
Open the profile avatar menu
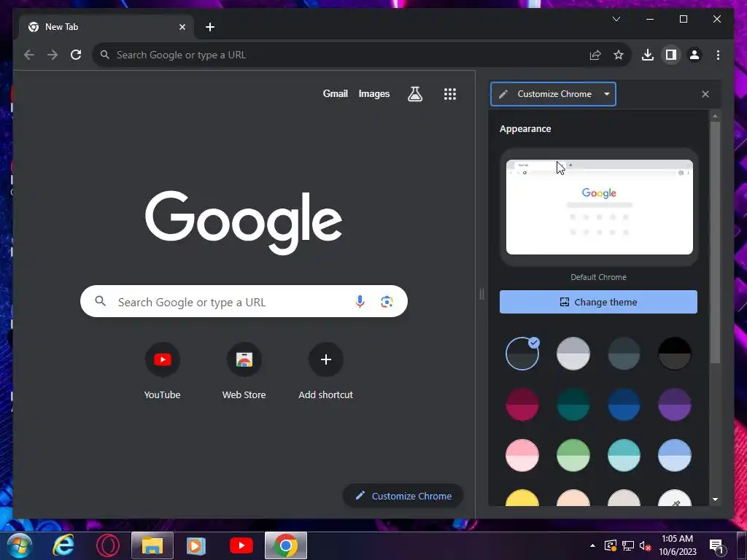(x=694, y=55)
